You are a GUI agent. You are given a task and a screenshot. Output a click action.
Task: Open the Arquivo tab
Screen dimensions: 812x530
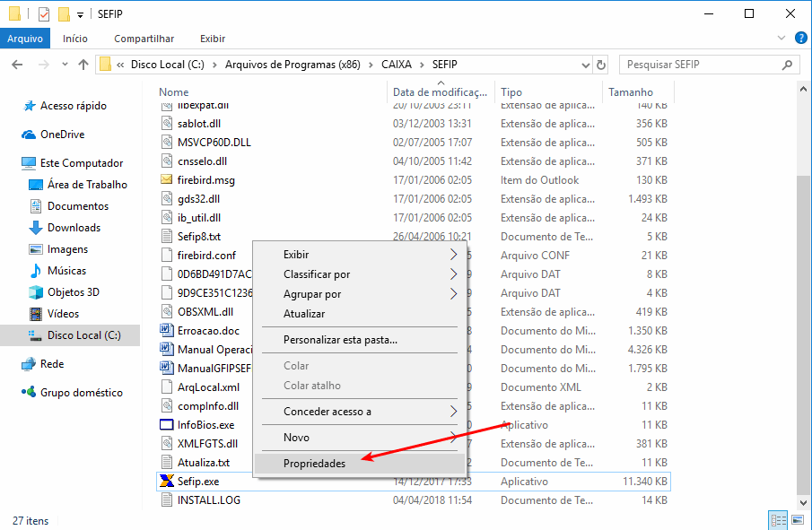point(25,39)
